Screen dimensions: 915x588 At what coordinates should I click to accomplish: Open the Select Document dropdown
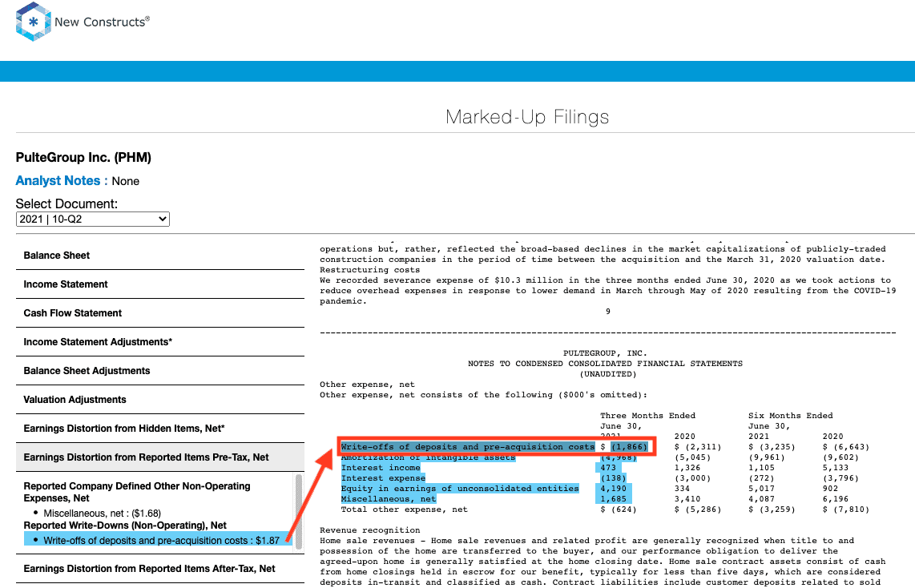(93, 219)
